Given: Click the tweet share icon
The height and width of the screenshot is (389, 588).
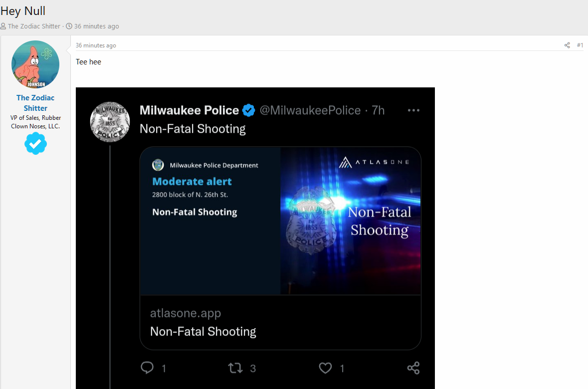Looking at the screenshot, I should (x=413, y=368).
